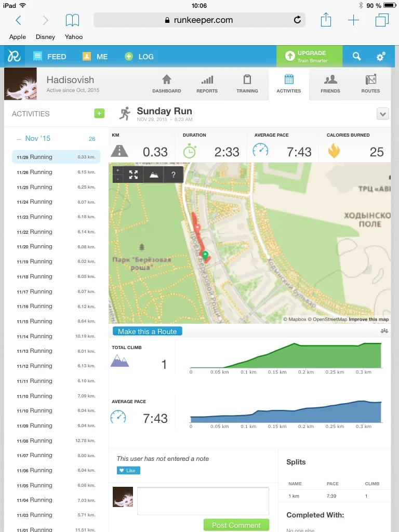Open the Routes tab
Image resolution: width=399 pixels, height=532 pixels.
click(x=370, y=84)
